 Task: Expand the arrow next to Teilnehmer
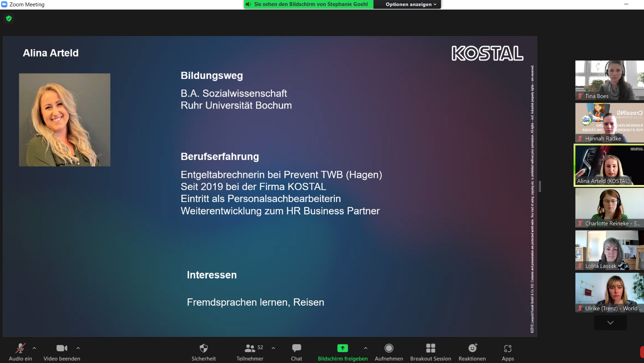273,348
